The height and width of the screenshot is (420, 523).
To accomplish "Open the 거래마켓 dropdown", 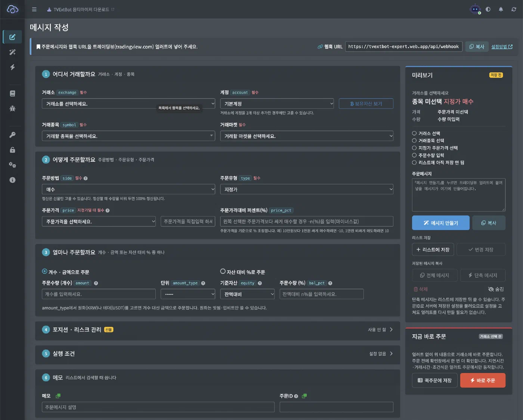I will tap(307, 136).
